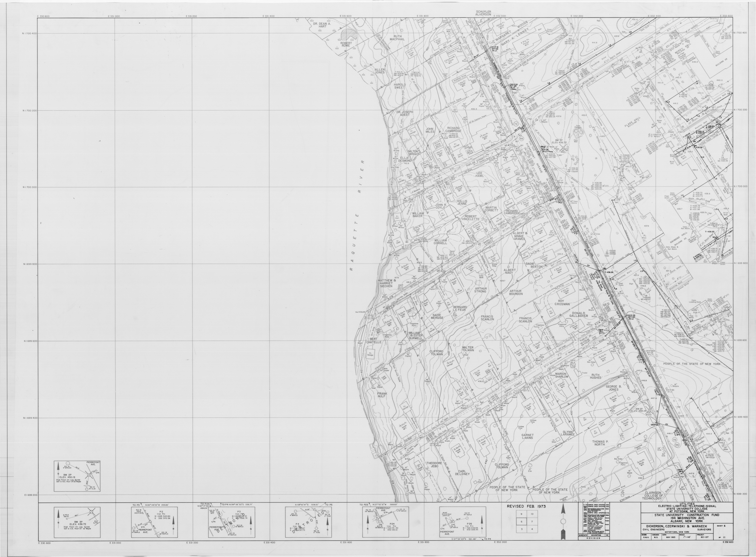Click the "ARTHUR BOURDON" parcel label
This screenshot has height=557, width=756.
(x=515, y=292)
